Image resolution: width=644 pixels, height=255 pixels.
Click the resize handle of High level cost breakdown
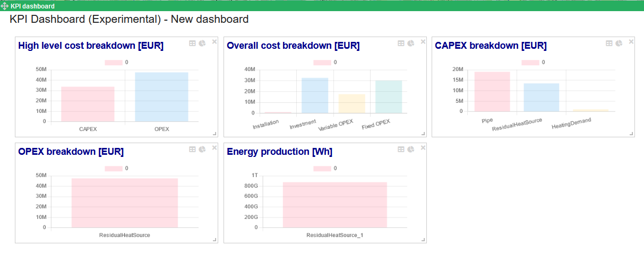214,134
